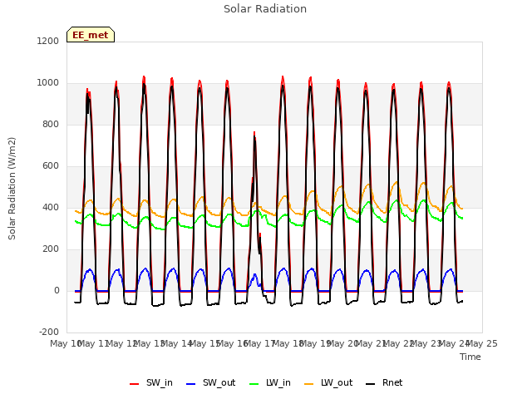Click the May 10 x-axis tick label
This screenshot has width=532, height=399.
pyautogui.click(x=66, y=343)
